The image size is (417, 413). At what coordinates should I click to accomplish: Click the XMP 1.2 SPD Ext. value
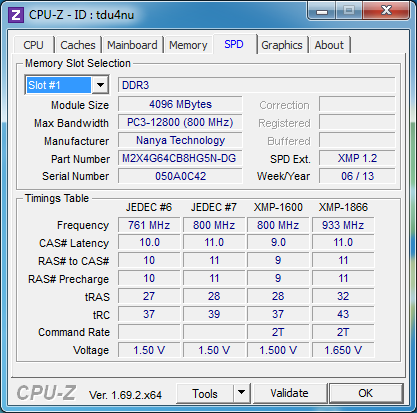[x=357, y=158]
